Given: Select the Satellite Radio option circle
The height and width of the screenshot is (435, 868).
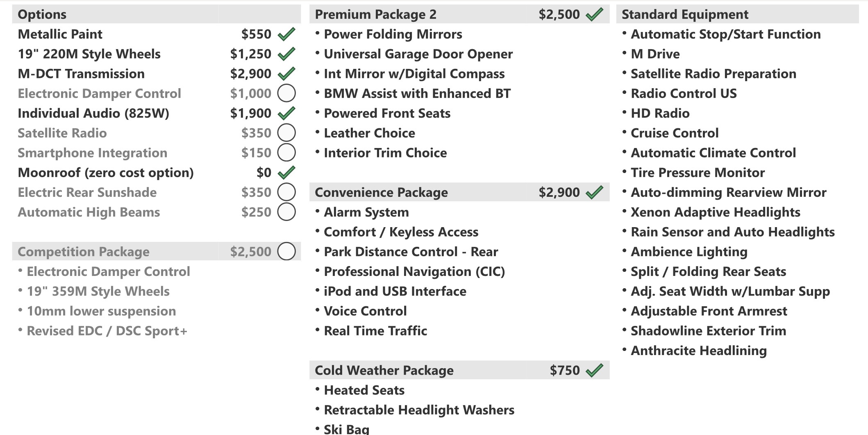Looking at the screenshot, I should click(x=286, y=133).
